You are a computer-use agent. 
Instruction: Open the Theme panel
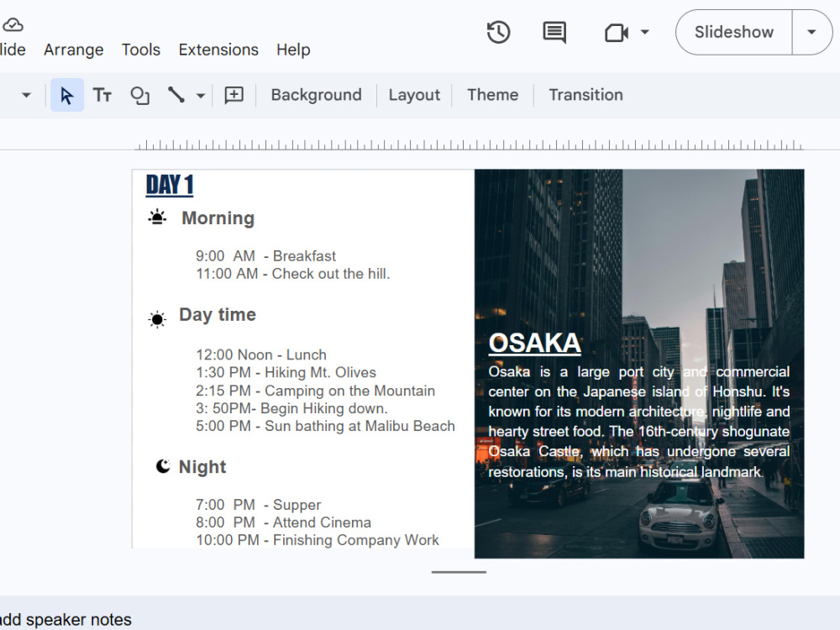[492, 95]
